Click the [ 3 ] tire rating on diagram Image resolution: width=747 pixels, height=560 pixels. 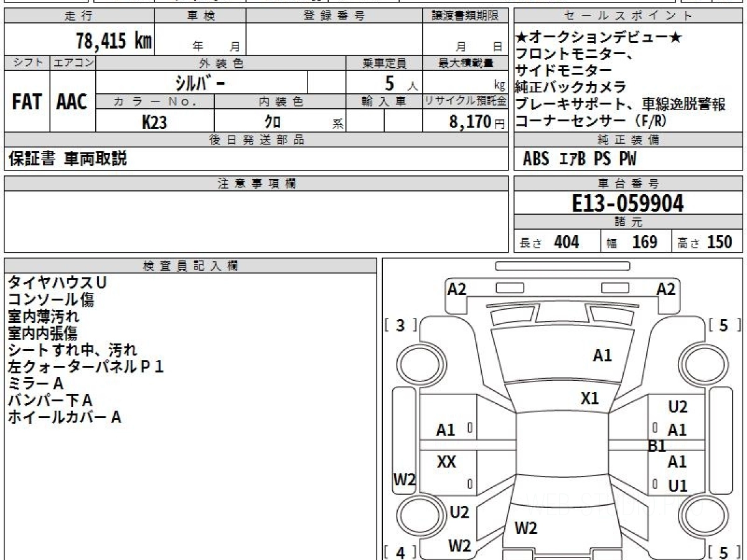click(401, 325)
